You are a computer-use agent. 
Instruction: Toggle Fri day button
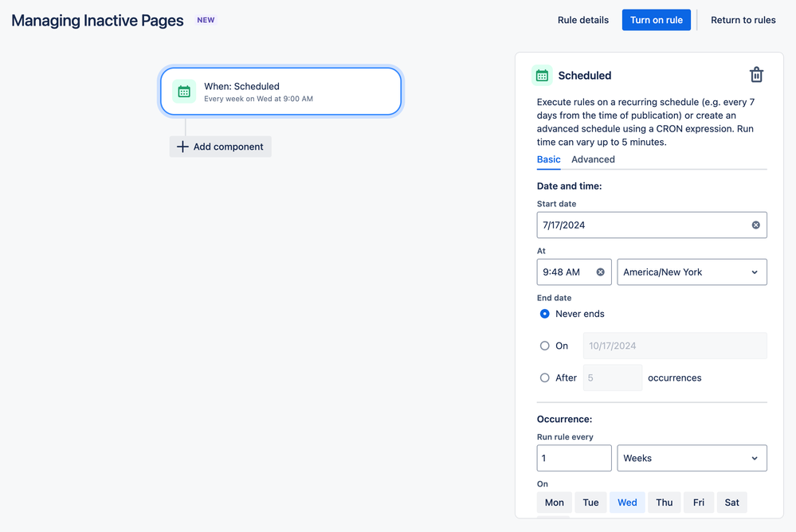[699, 503]
